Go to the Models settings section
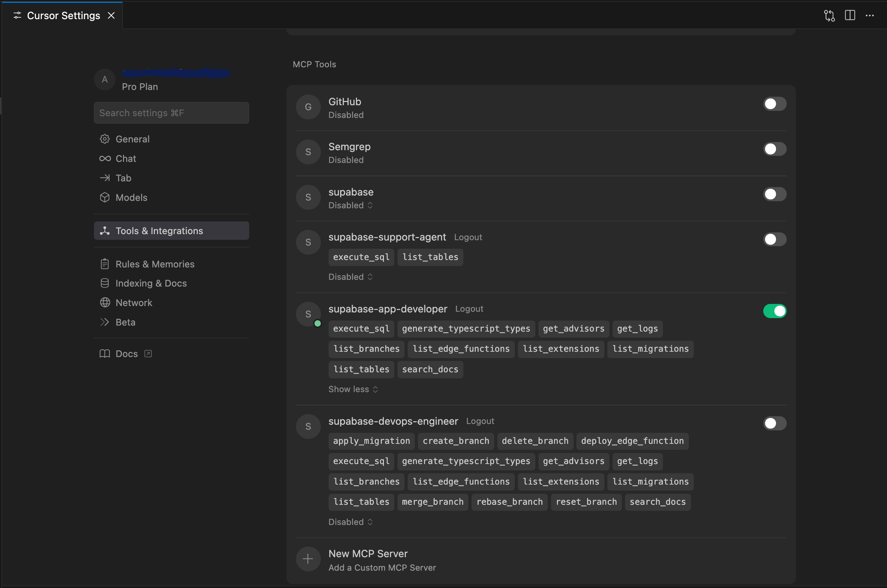 (131, 198)
